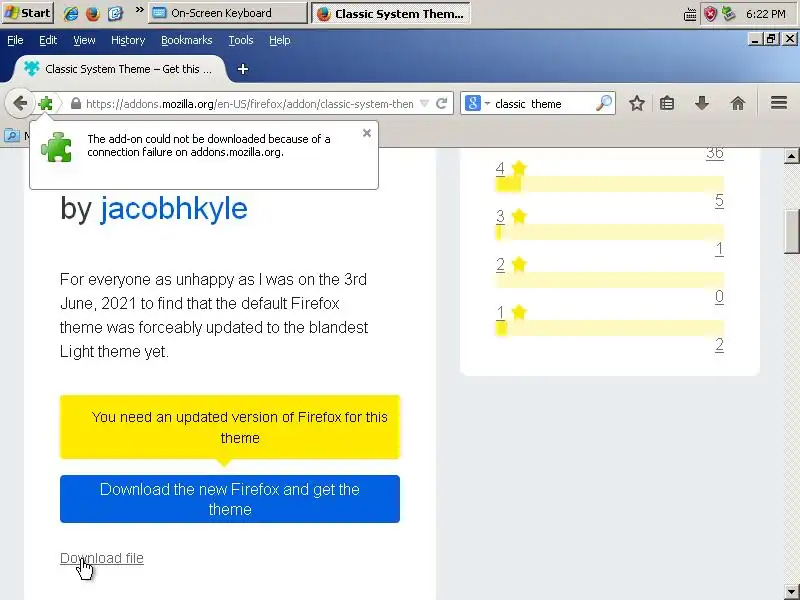Close the add-on download failure notification
The height and width of the screenshot is (600, 800).
(367, 133)
